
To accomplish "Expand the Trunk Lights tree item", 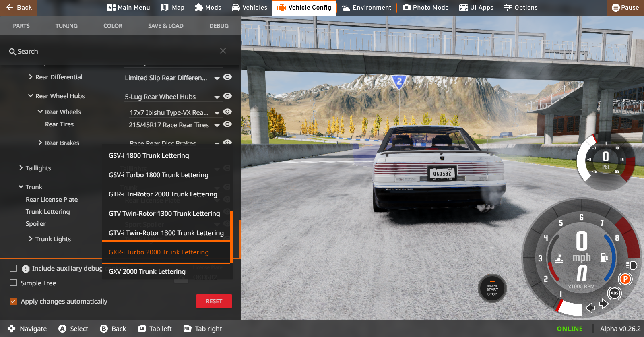I will (x=31, y=239).
